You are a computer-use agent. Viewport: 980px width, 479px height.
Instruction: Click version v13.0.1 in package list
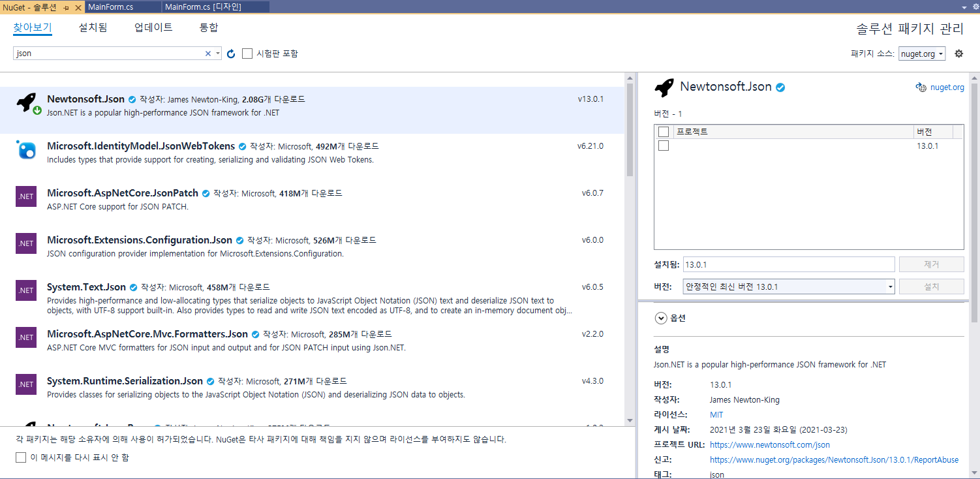(590, 99)
